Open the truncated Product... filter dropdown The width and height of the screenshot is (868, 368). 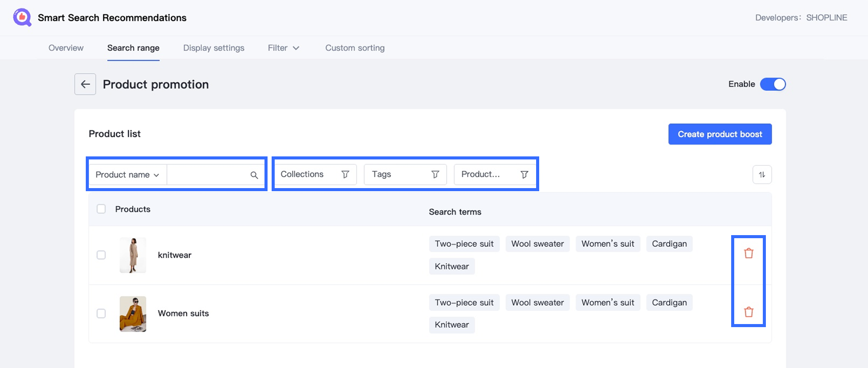[494, 175]
